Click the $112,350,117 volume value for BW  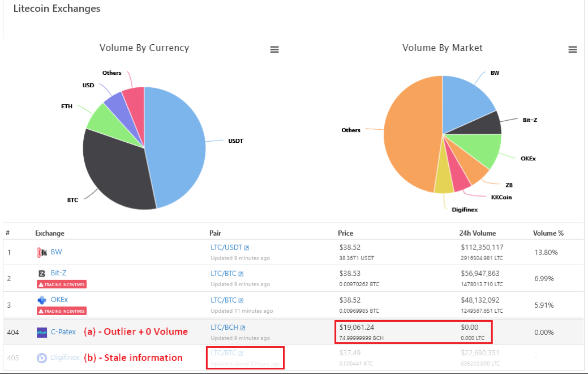click(x=482, y=248)
